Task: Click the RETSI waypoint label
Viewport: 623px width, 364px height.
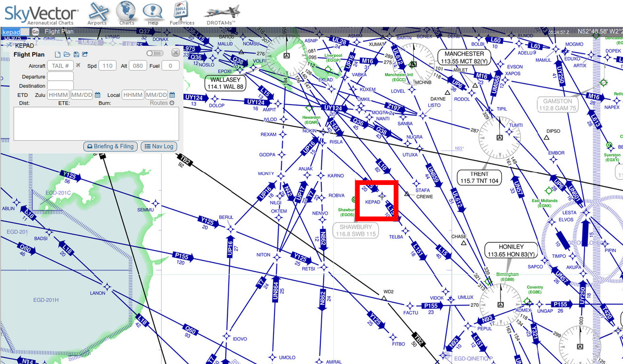Action: 309,269
